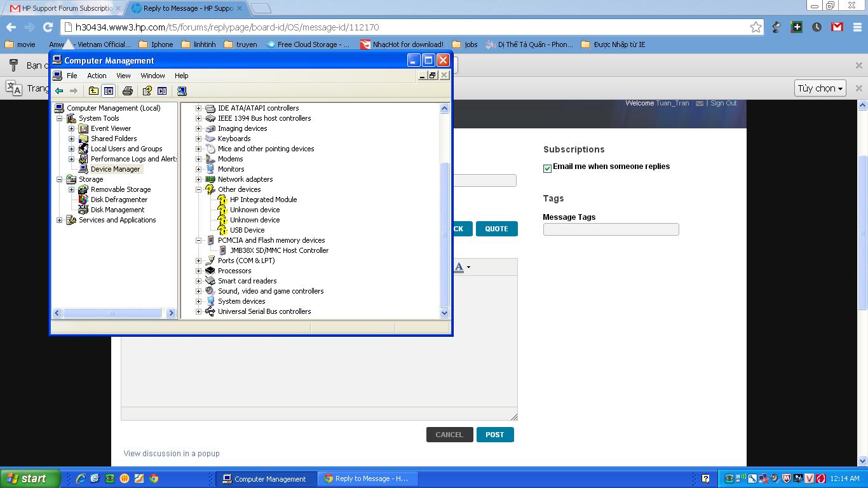Open Free Cloud Storage bookmark
868x488 pixels.
click(308, 44)
